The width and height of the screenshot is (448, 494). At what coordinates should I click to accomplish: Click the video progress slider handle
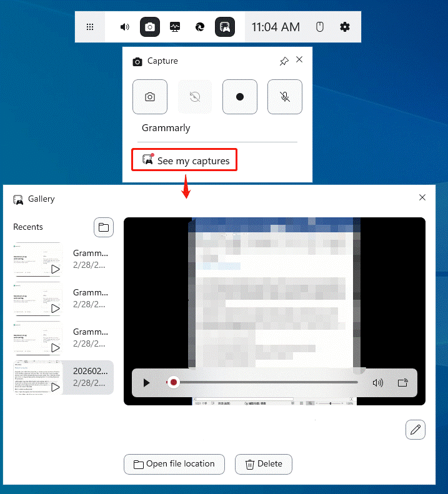point(174,382)
